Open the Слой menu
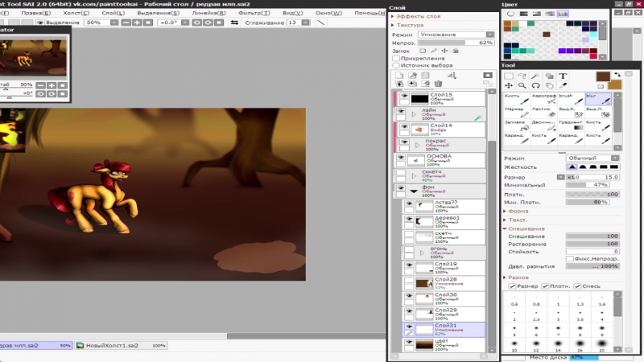644x362 pixels. coord(113,13)
